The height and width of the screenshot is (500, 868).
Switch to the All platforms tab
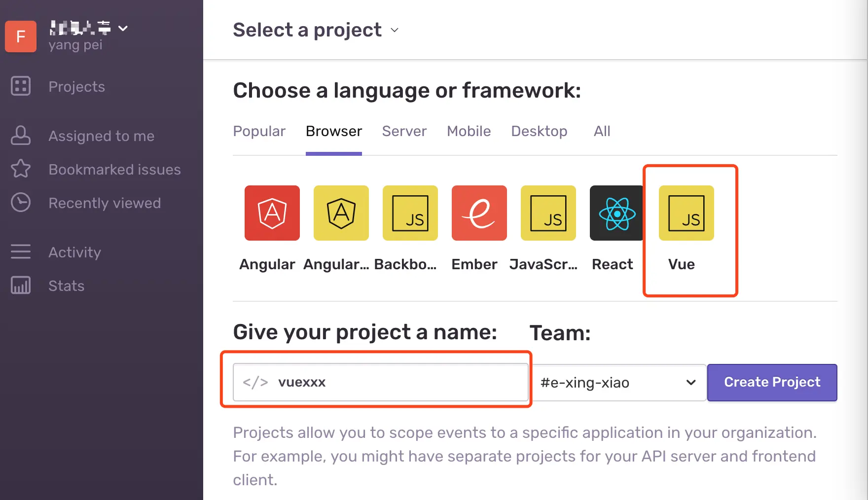(602, 131)
